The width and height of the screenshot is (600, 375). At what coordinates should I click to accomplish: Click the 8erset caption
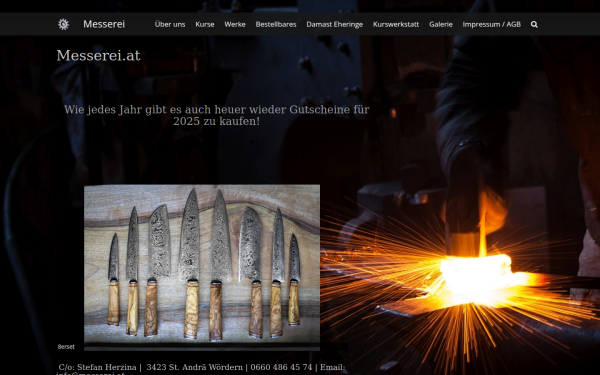[66, 347]
